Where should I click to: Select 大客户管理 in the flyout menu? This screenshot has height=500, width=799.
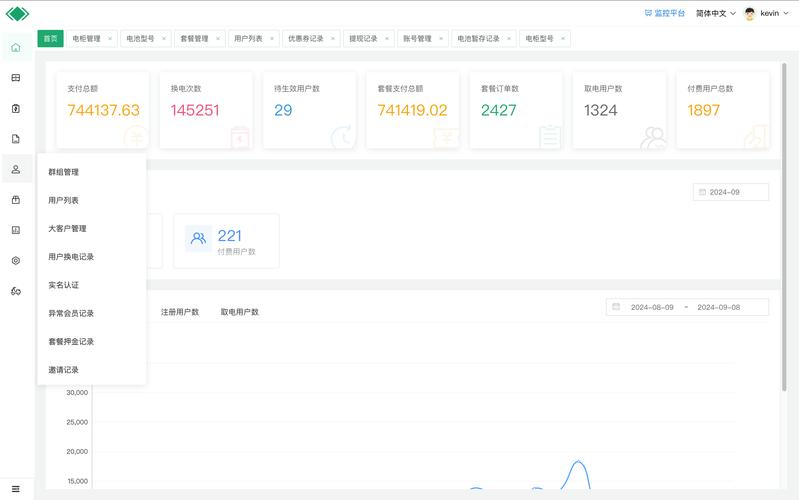point(92,229)
